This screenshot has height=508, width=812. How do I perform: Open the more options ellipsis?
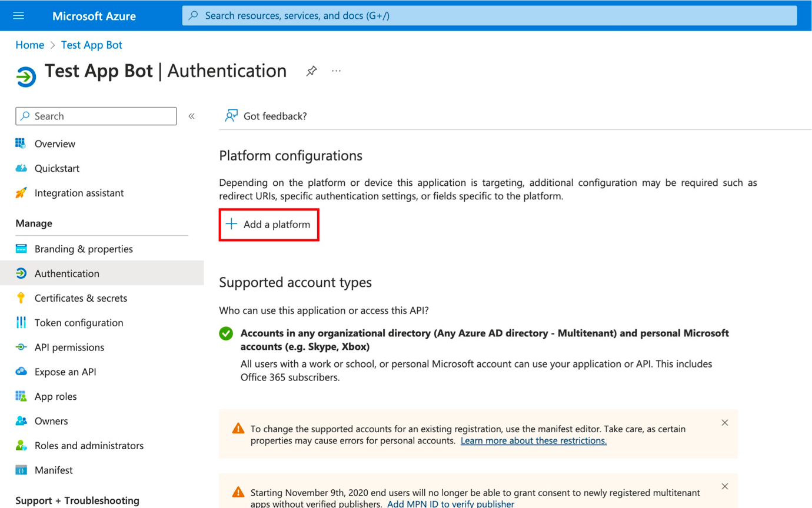pos(336,71)
